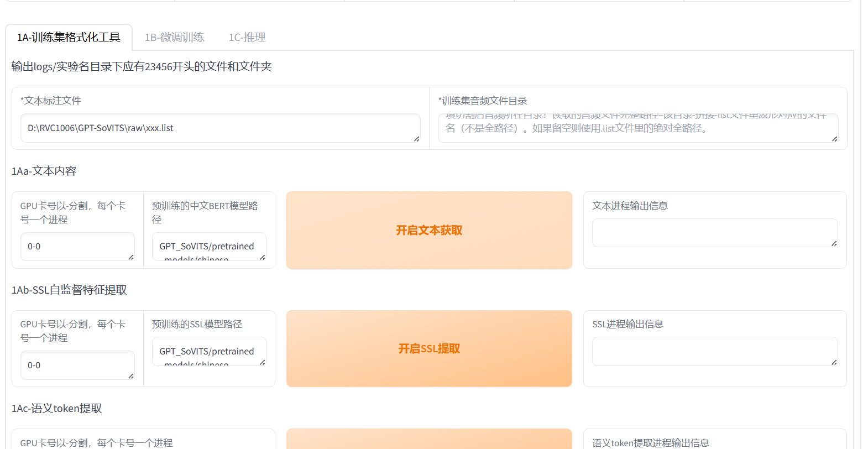This screenshot has height=449, width=868.
Task: Click the 文本进程输出信息 output box
Action: click(715, 232)
